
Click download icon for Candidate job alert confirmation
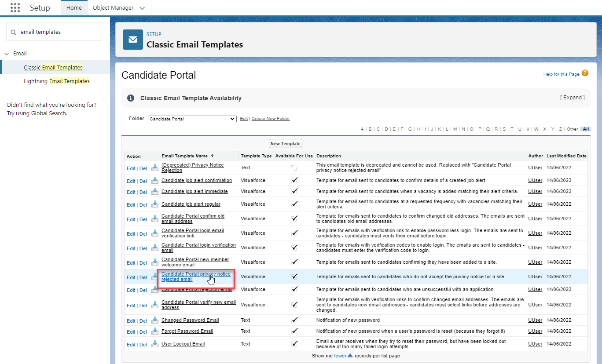[154, 181]
